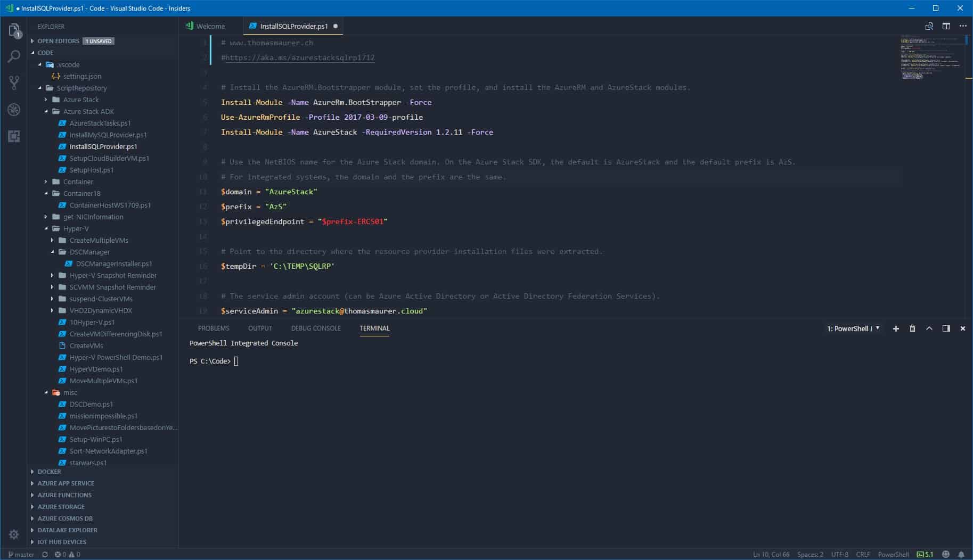Open ContainerHostWS1709.ps1 file

[110, 205]
